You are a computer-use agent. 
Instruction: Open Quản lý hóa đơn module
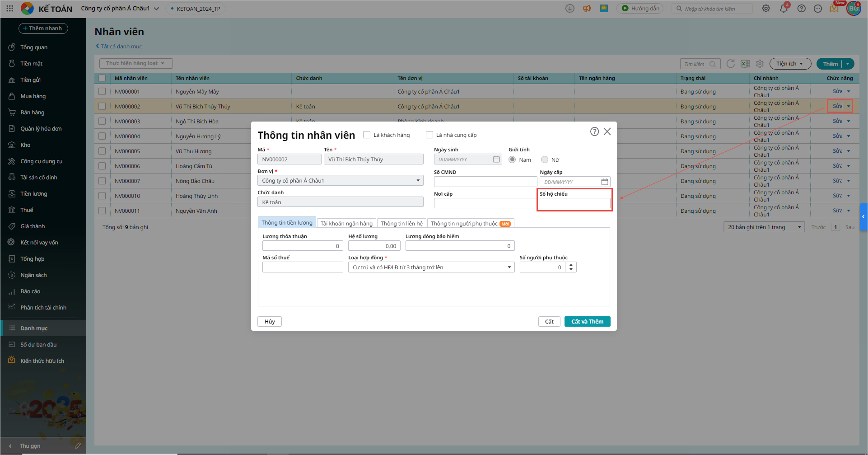coord(41,128)
